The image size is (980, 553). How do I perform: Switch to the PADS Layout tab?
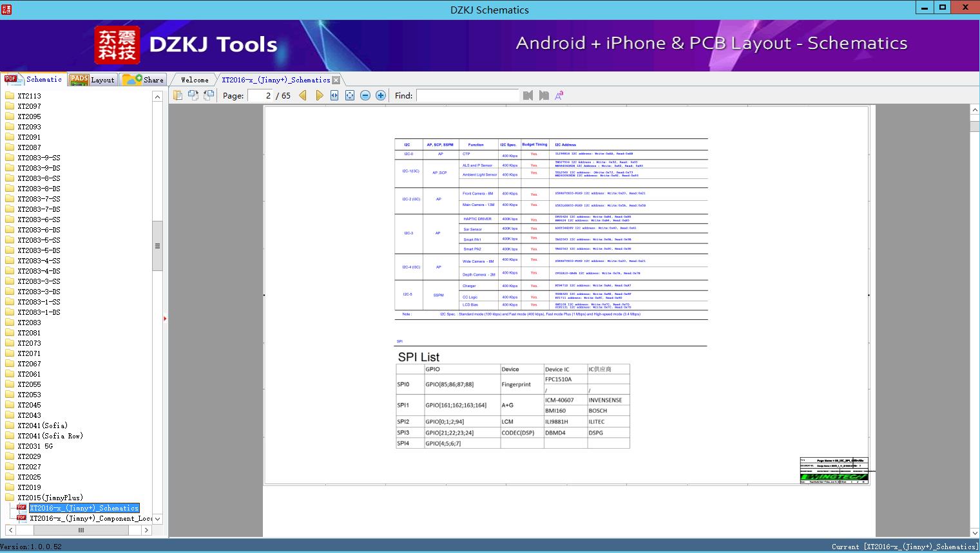(92, 80)
